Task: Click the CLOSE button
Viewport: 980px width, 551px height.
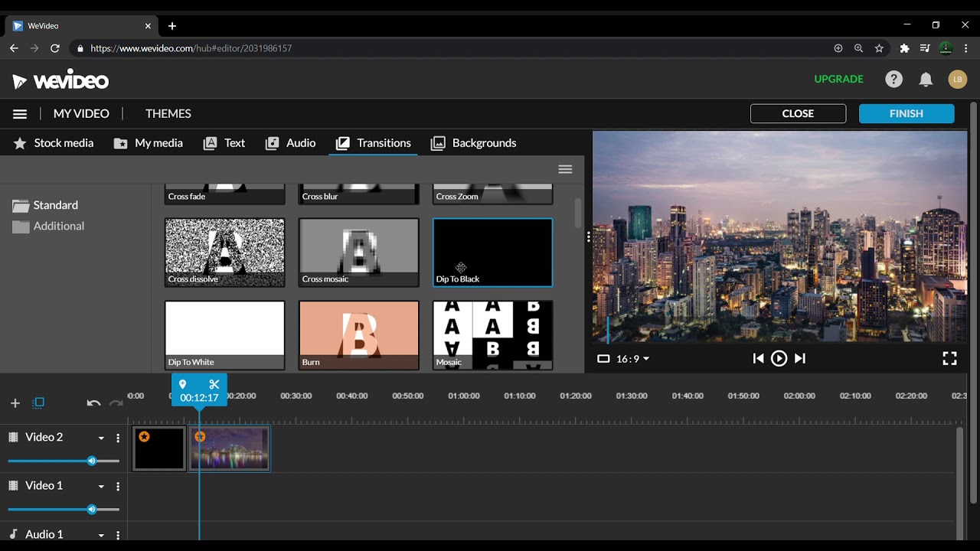Action: click(x=798, y=113)
